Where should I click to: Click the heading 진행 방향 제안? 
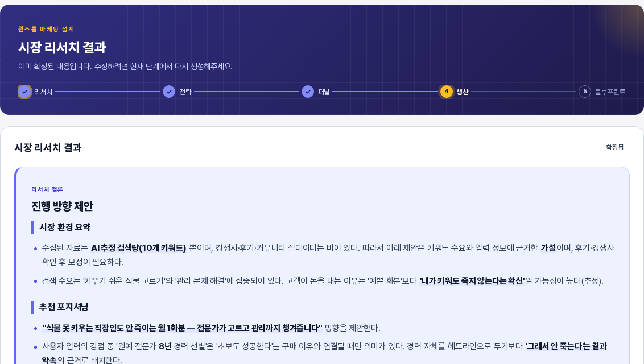point(63,206)
